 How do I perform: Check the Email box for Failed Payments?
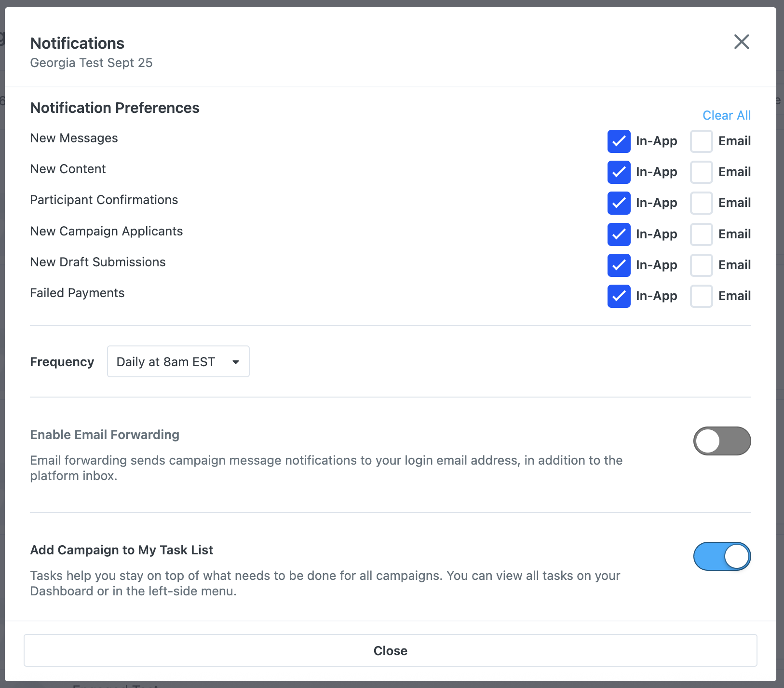(x=702, y=296)
